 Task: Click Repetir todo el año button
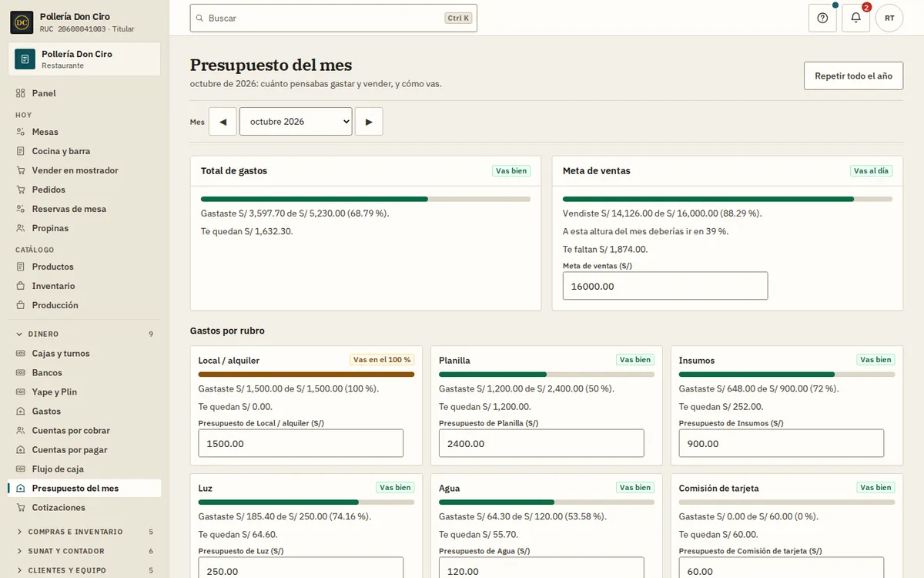coord(854,76)
